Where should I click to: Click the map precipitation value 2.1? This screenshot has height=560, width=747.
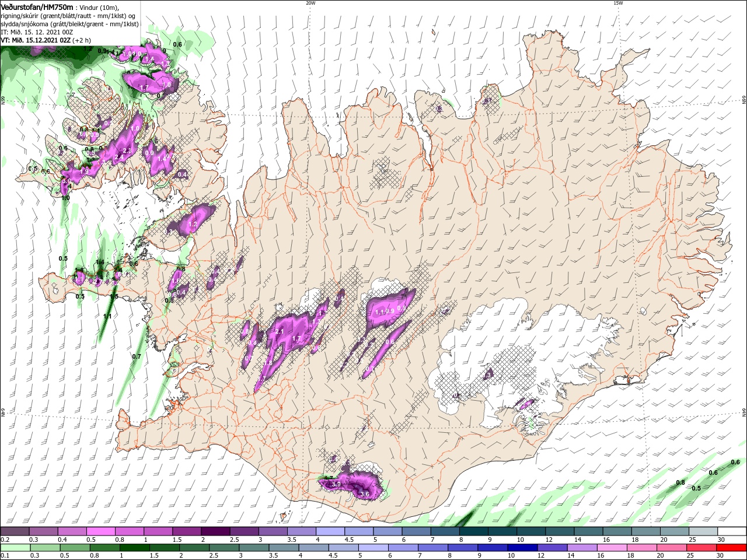pyautogui.click(x=280, y=331)
